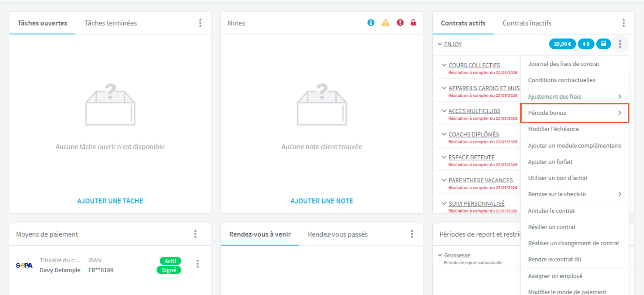Filter notes by yellow warning triangle
This screenshot has width=644, height=295.
[385, 22]
